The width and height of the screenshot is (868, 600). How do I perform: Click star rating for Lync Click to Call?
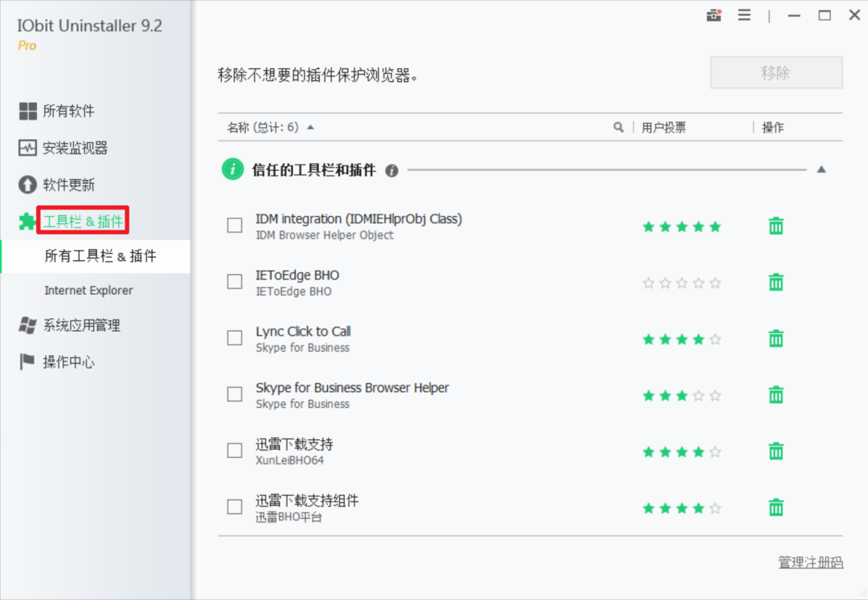click(x=682, y=340)
